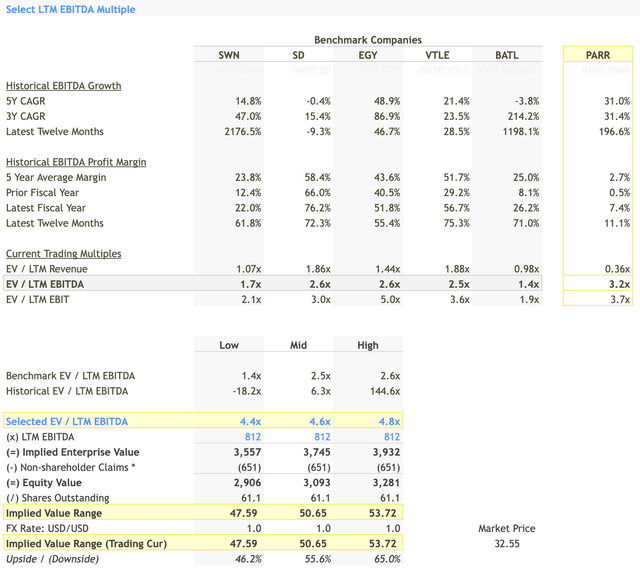This screenshot has height=577, width=640.
Task: Open the Historical EBITDA Growth heading
Action: point(63,86)
